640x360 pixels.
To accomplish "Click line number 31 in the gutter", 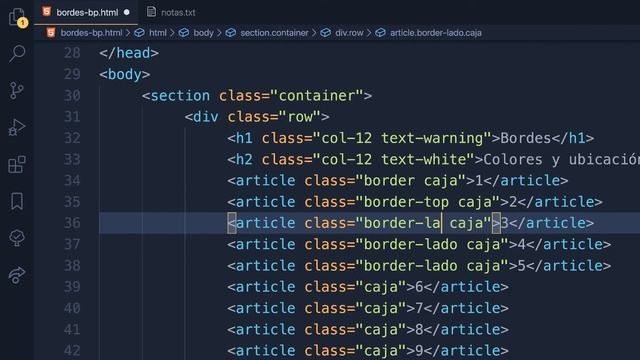I will point(72,117).
